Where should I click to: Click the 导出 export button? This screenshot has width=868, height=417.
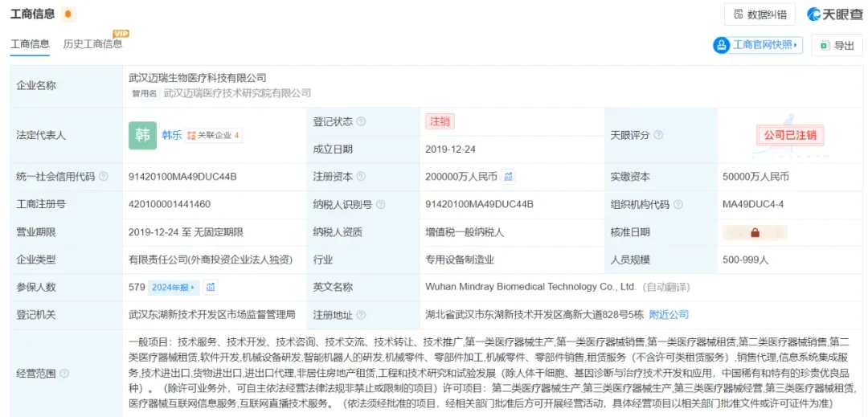click(x=837, y=45)
